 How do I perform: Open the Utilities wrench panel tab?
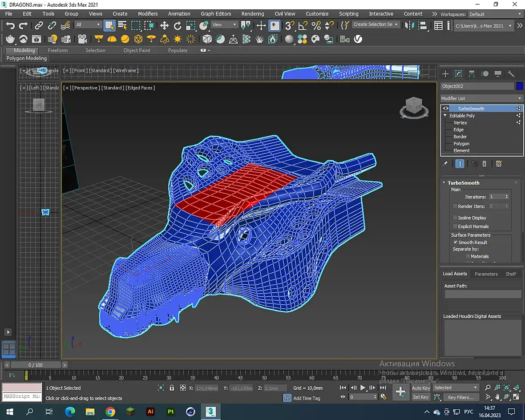click(x=511, y=73)
